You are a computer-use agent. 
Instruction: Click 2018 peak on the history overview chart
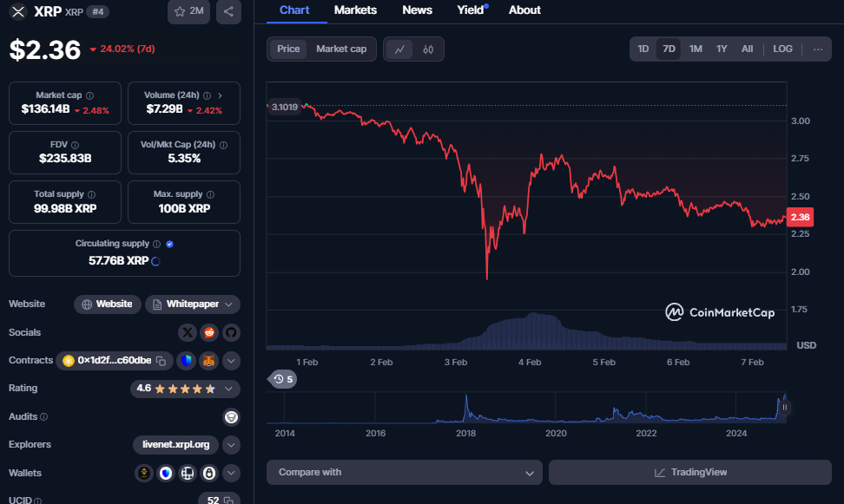466,399
